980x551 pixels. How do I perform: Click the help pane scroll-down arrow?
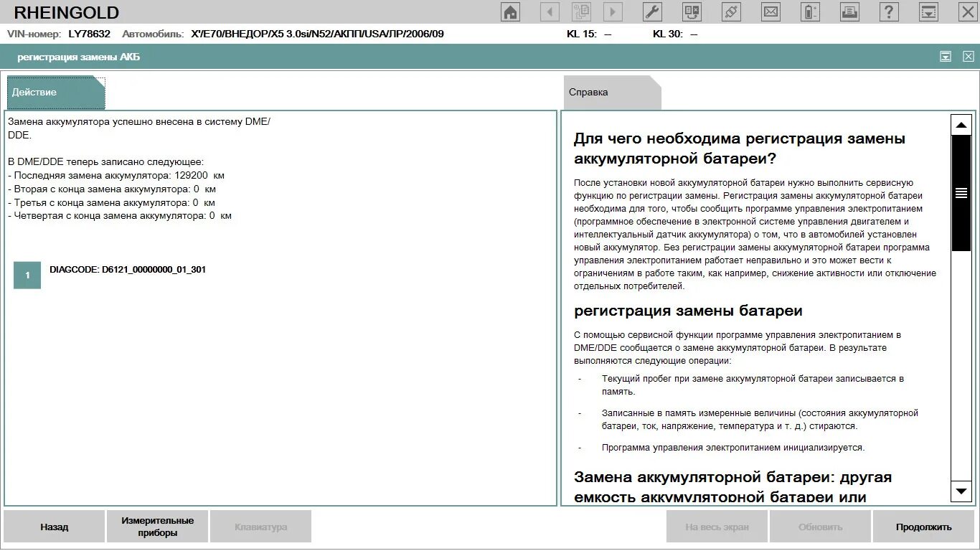point(961,491)
